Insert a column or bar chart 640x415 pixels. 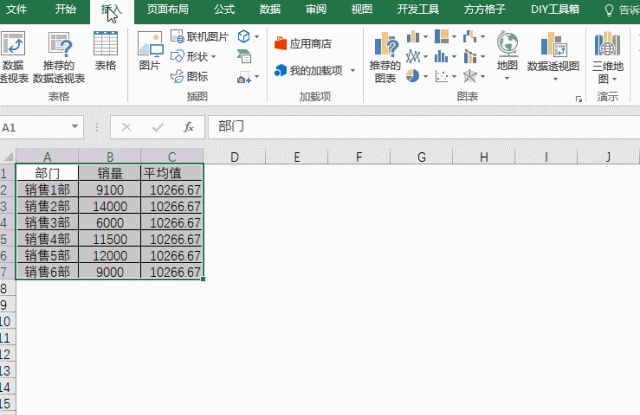[413, 37]
